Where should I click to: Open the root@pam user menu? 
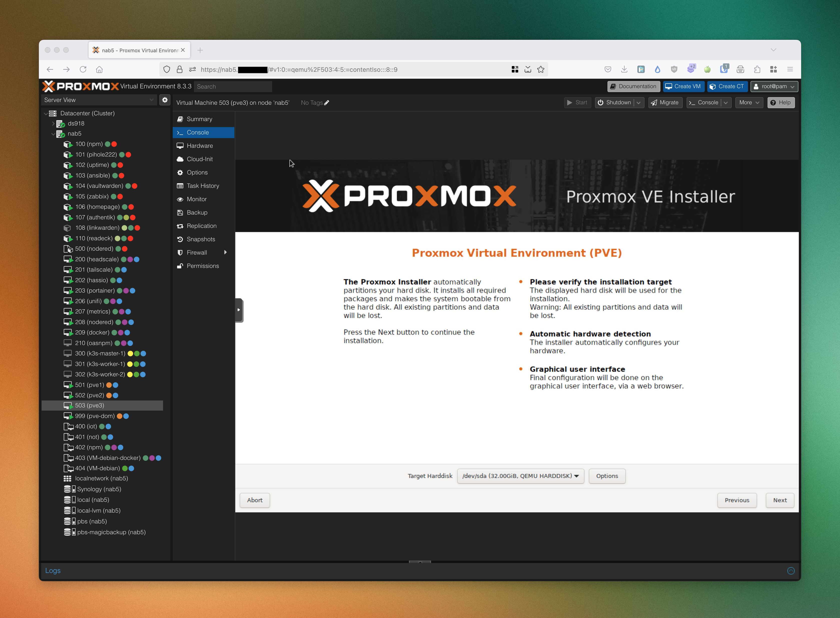[774, 86]
